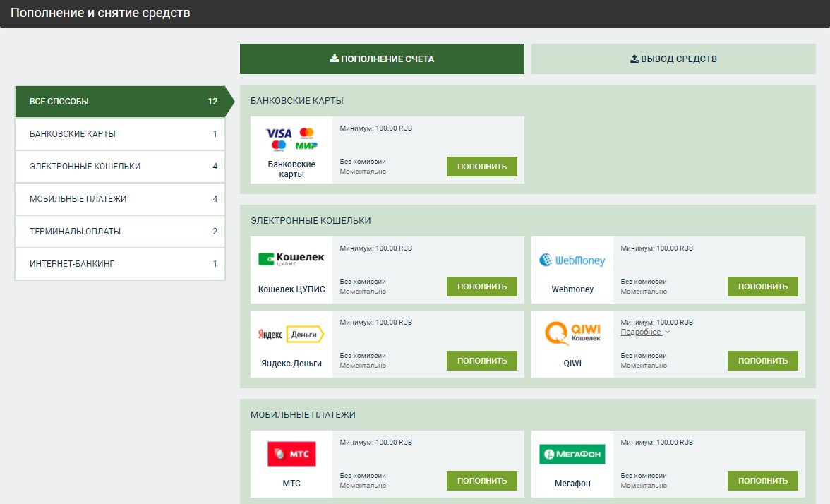Open the Пополнение счета tab

(x=382, y=59)
